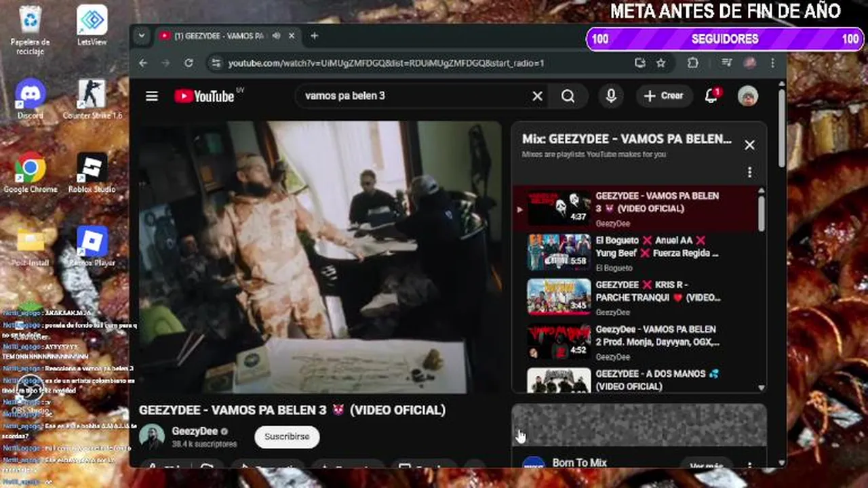Open the LetsView desktop shortcut
Screen dimensions: 868x488
click(92, 26)
